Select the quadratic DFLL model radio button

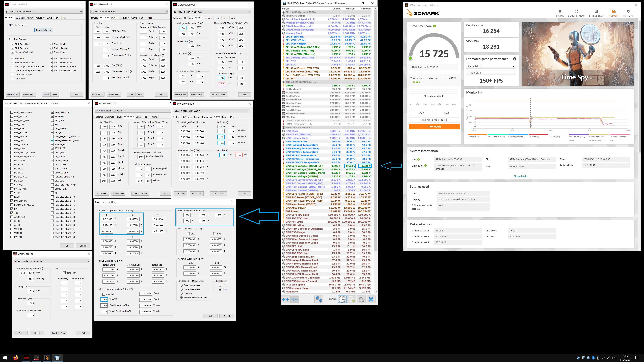point(181,293)
